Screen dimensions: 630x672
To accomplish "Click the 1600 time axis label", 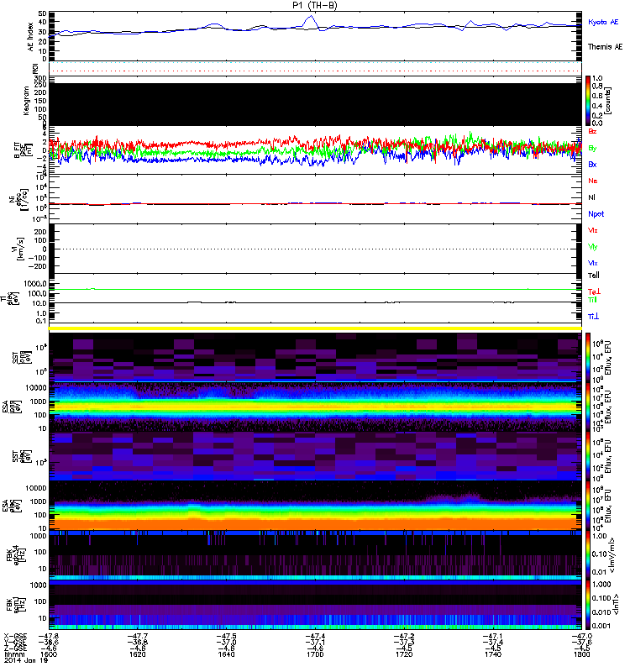I will point(49,654).
